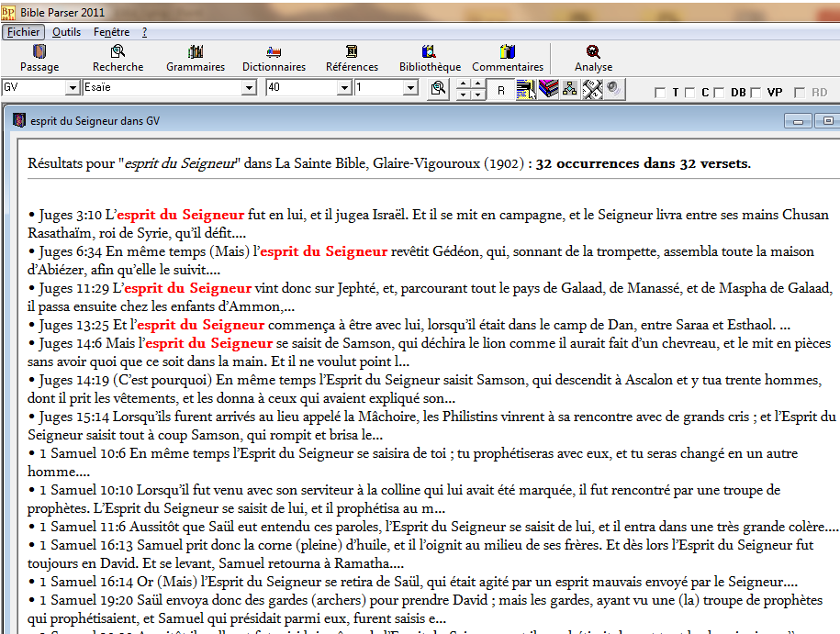840x634 pixels.
Task: Click the 1 Samuel 10:10 verse result
Action: [405, 498]
